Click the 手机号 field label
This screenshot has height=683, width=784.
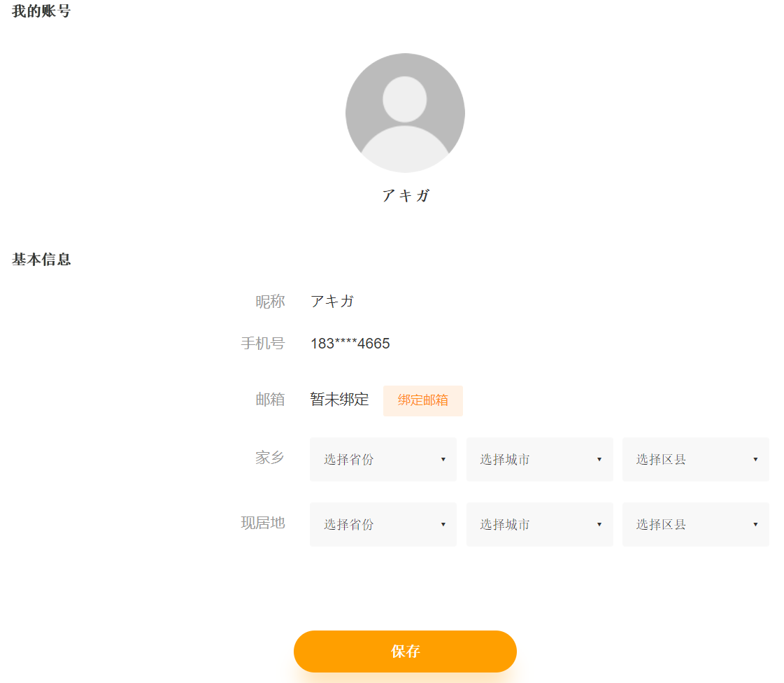[x=263, y=344]
